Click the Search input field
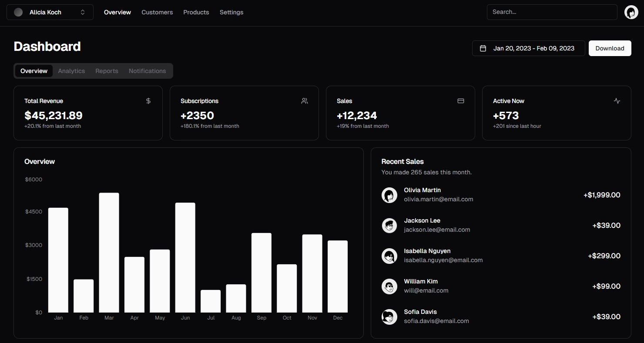The height and width of the screenshot is (343, 644). click(552, 12)
